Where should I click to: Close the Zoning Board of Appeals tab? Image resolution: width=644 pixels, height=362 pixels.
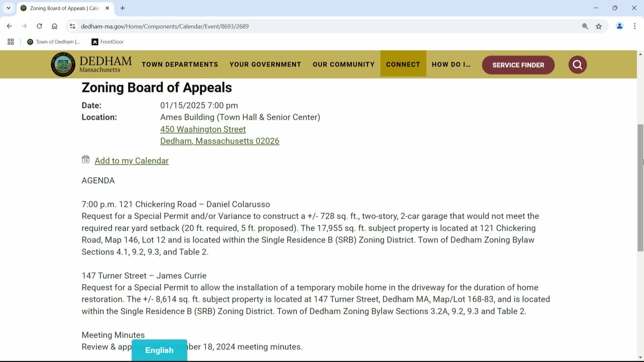pyautogui.click(x=107, y=8)
